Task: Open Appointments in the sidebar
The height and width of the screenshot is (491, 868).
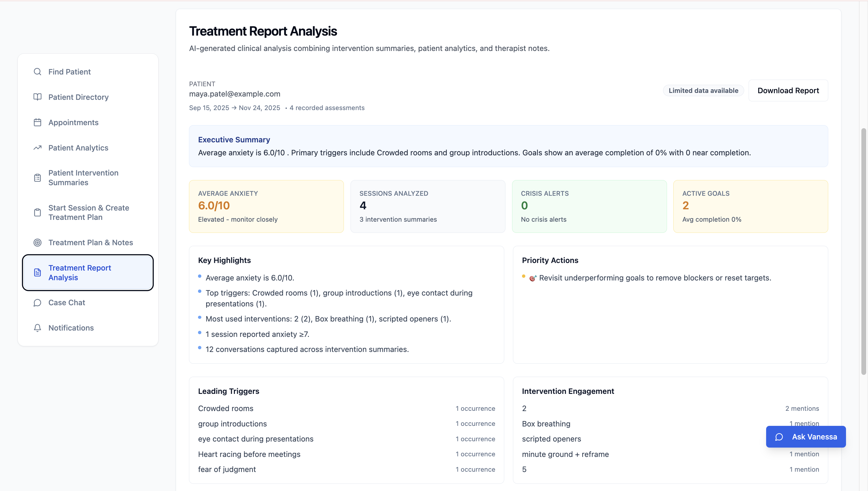Action: [x=88, y=122]
